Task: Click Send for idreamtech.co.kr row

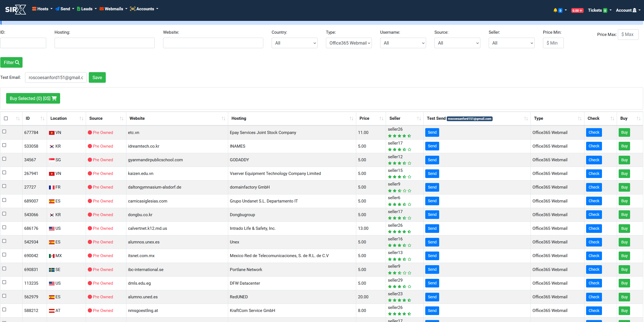Action: (x=432, y=146)
